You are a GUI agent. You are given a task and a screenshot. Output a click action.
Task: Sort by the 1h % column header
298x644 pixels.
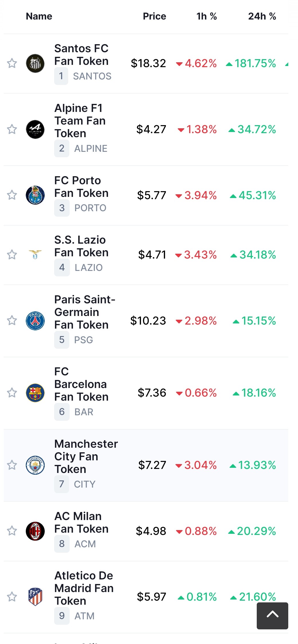click(x=207, y=16)
